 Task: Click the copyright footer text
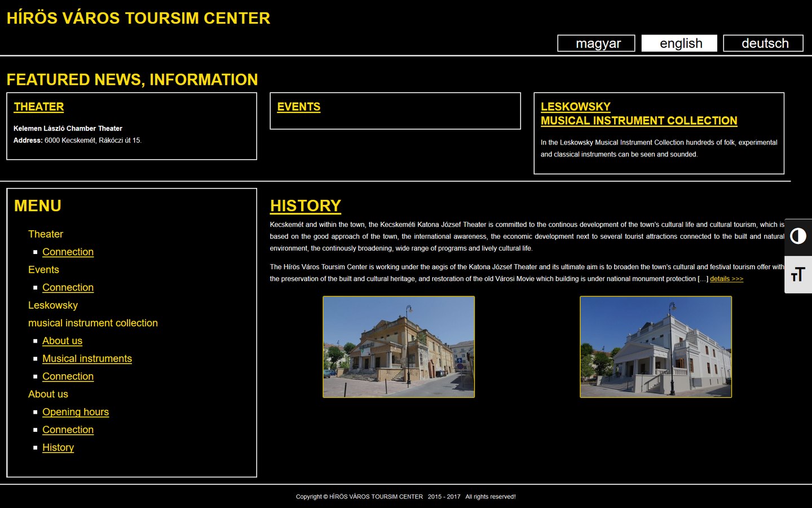[405, 497]
